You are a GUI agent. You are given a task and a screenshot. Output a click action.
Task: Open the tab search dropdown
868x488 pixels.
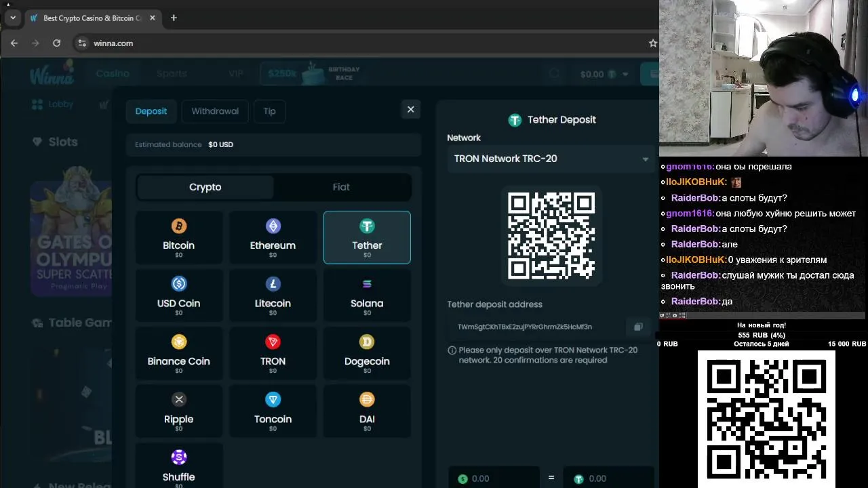(x=13, y=18)
